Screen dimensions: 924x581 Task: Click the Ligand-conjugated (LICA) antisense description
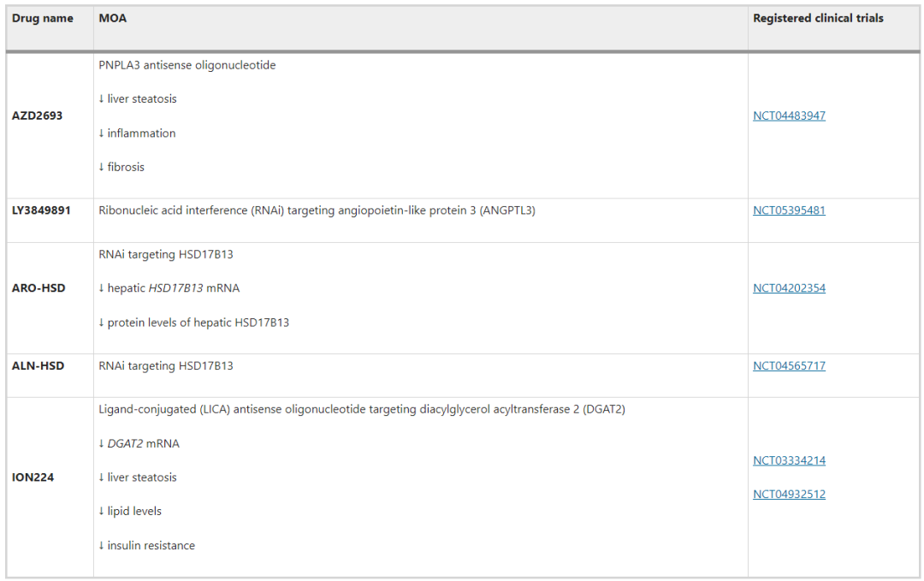point(362,409)
